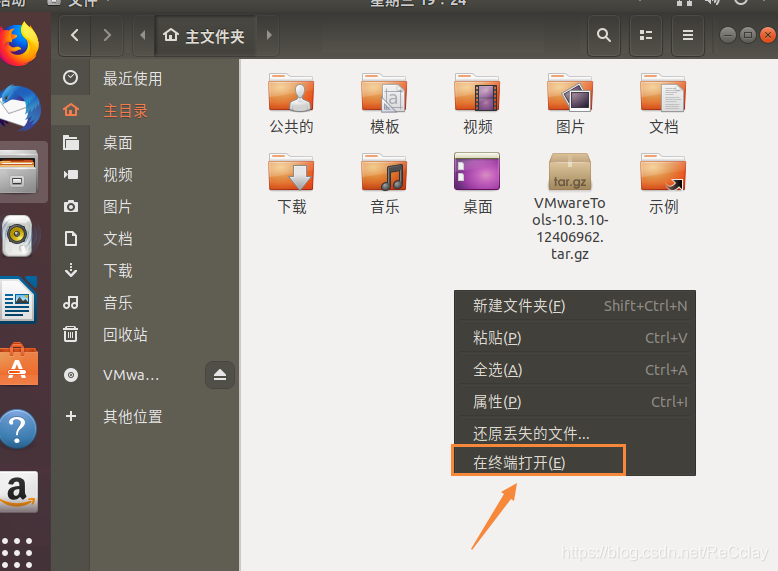778x571 pixels.
Task: Select the 视频 folder in main view
Action: point(477,104)
